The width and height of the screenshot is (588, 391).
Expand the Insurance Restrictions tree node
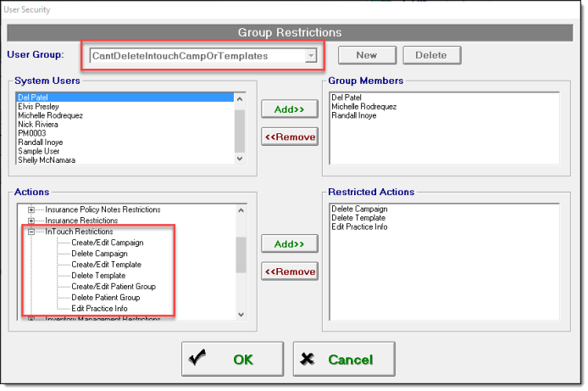32,221
